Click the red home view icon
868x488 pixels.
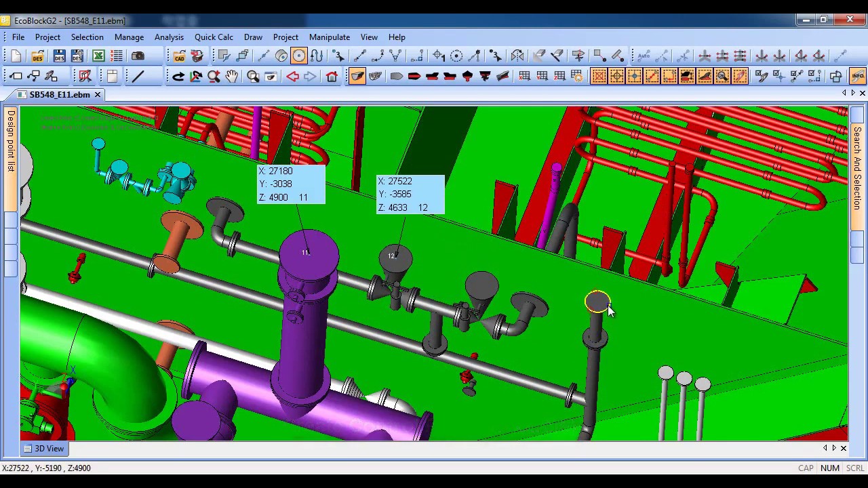[x=332, y=76]
